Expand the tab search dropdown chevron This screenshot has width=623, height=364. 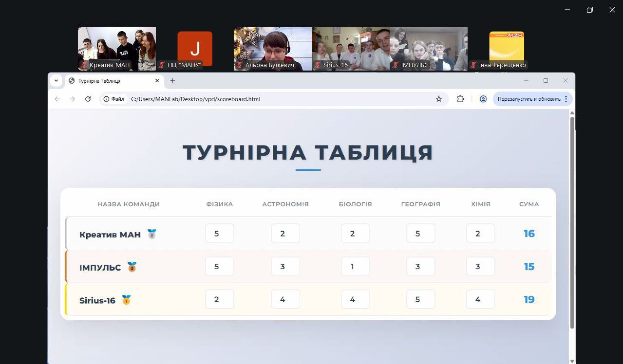(x=56, y=81)
